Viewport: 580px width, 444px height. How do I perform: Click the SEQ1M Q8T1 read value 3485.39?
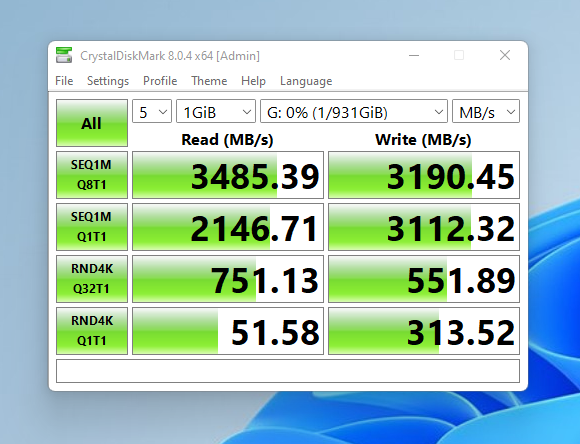pos(228,175)
